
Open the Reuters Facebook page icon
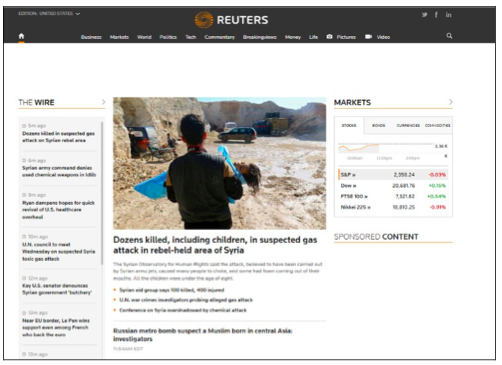pyautogui.click(x=436, y=15)
